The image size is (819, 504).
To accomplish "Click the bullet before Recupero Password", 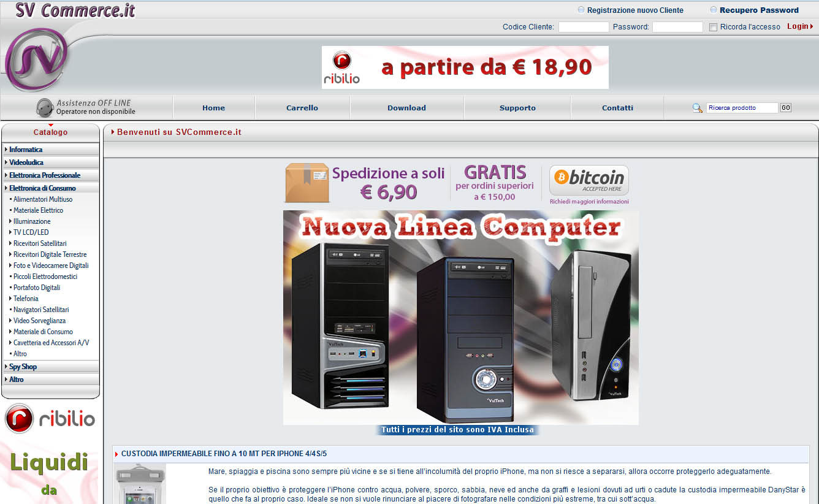I will point(714,10).
